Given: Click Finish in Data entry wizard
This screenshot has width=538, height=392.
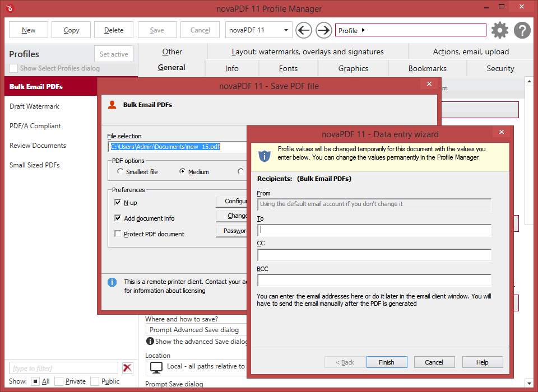Looking at the screenshot, I should point(387,362).
